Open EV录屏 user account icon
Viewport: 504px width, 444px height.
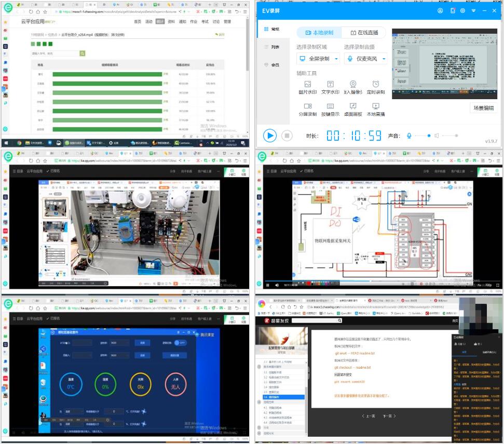(440, 10)
